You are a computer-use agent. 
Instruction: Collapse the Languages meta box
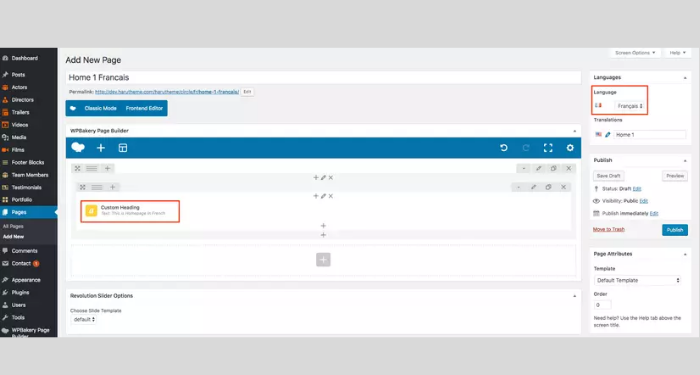[685, 78]
